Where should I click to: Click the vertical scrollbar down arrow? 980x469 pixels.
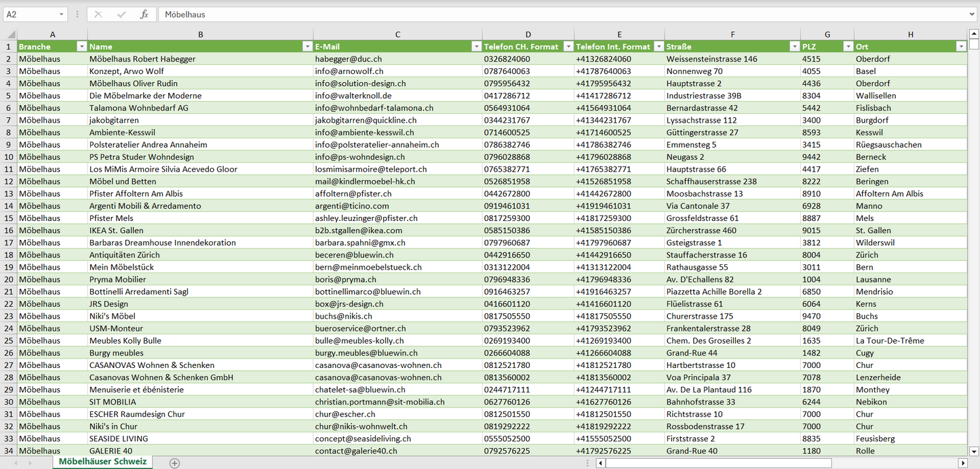(974, 451)
